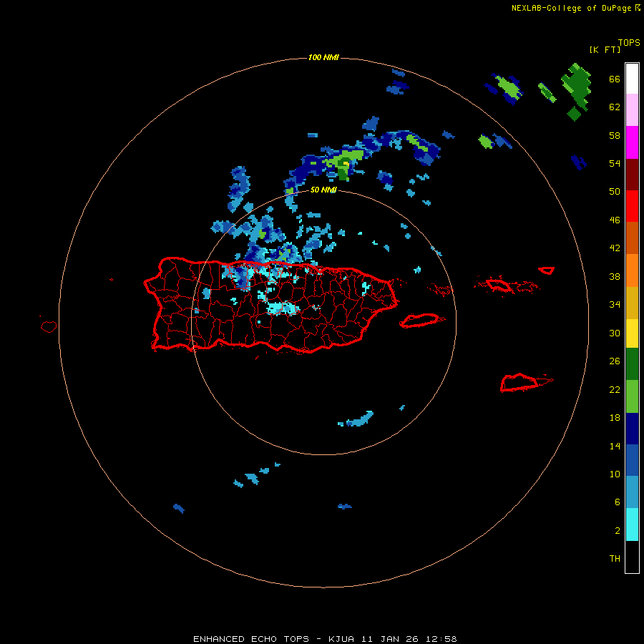Click the orange legend swatch at 38-42

pos(632,270)
